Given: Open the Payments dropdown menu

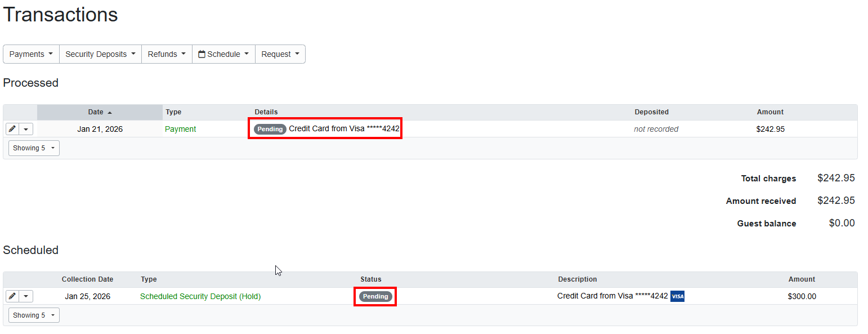Looking at the screenshot, I should (x=31, y=54).
